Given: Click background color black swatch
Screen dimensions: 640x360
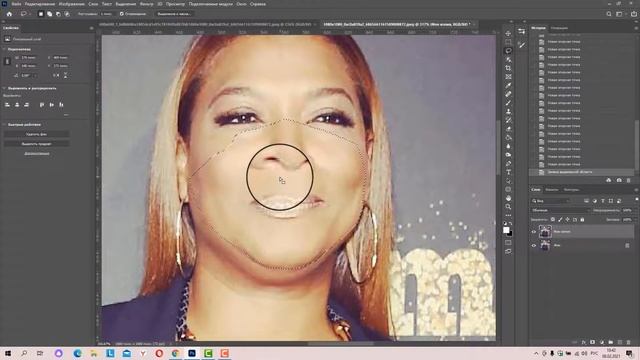Looking at the screenshot, I should 510,233.
